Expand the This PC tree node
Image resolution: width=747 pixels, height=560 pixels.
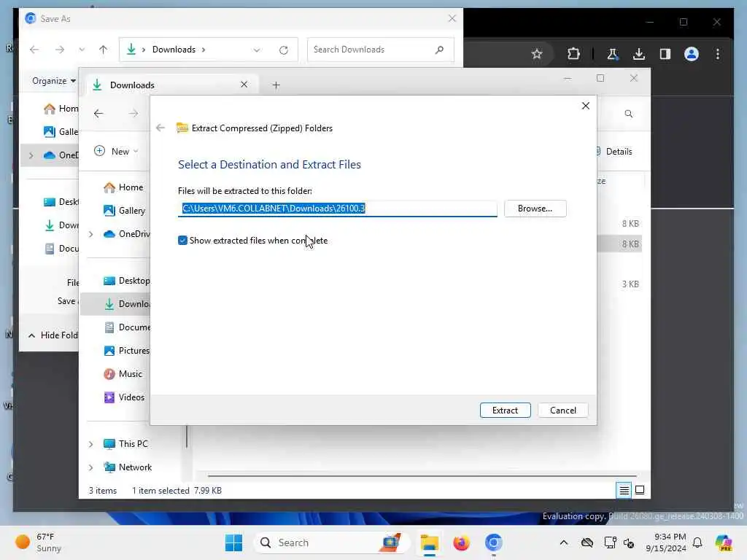tap(91, 444)
